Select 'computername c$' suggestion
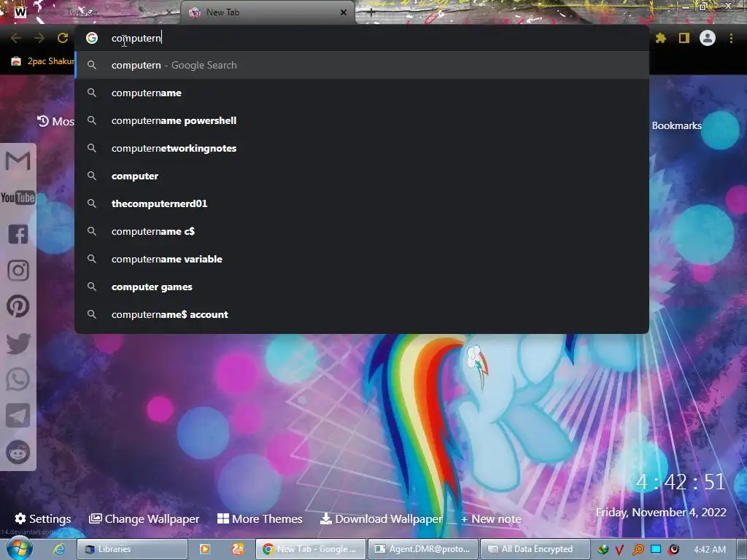 (x=362, y=231)
